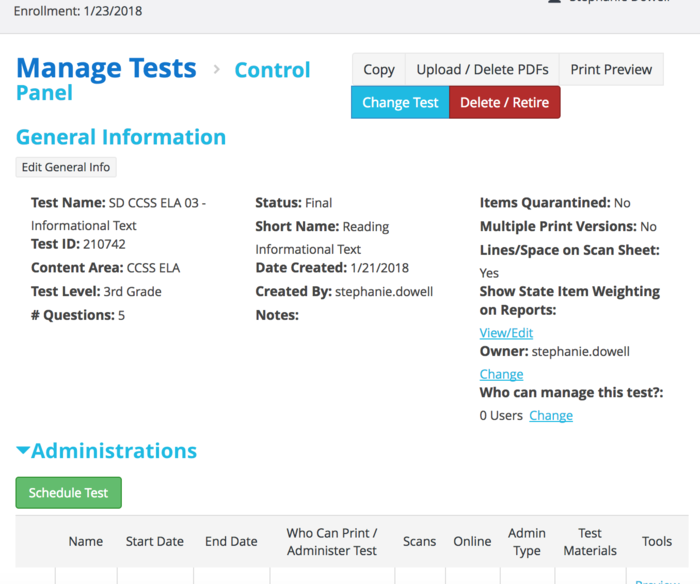Go back to Manage Tests breadcrumb
This screenshot has height=584, width=700.
click(x=106, y=68)
